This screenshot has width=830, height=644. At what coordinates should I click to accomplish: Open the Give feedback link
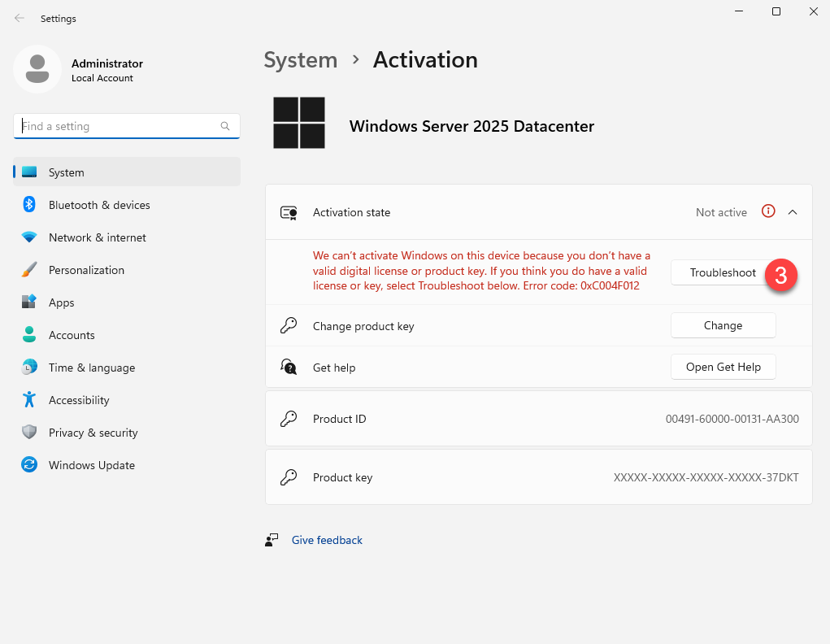click(x=327, y=540)
